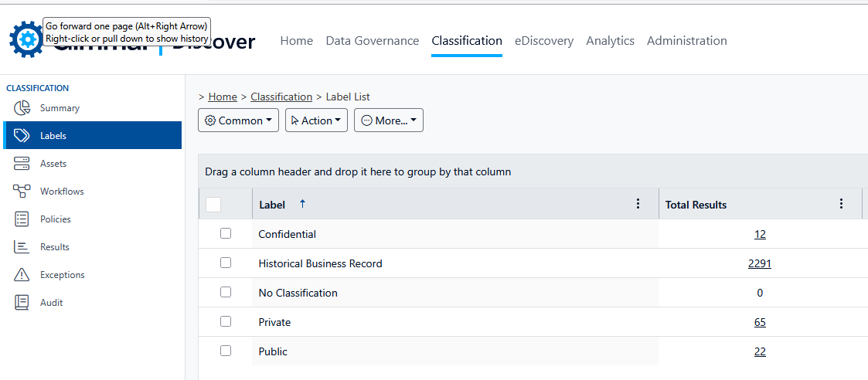This screenshot has width=868, height=380.
Task: Click the Home breadcrumb link
Action: (223, 97)
